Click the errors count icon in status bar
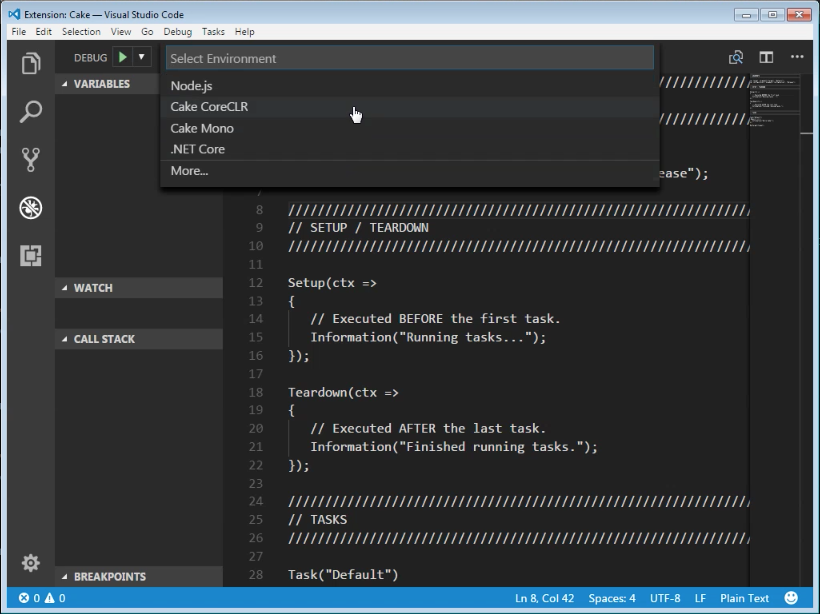 [24, 598]
